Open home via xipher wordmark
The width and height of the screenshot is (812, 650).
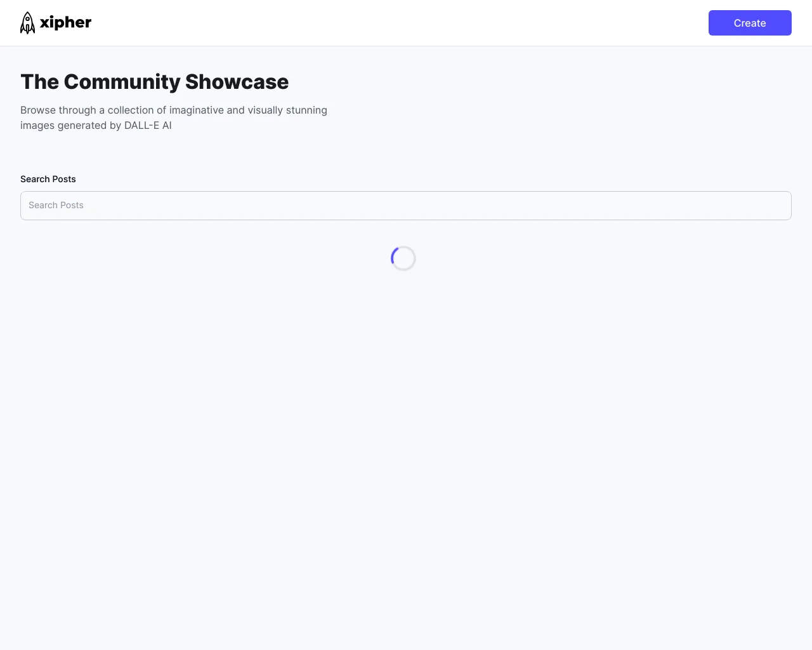pos(65,23)
